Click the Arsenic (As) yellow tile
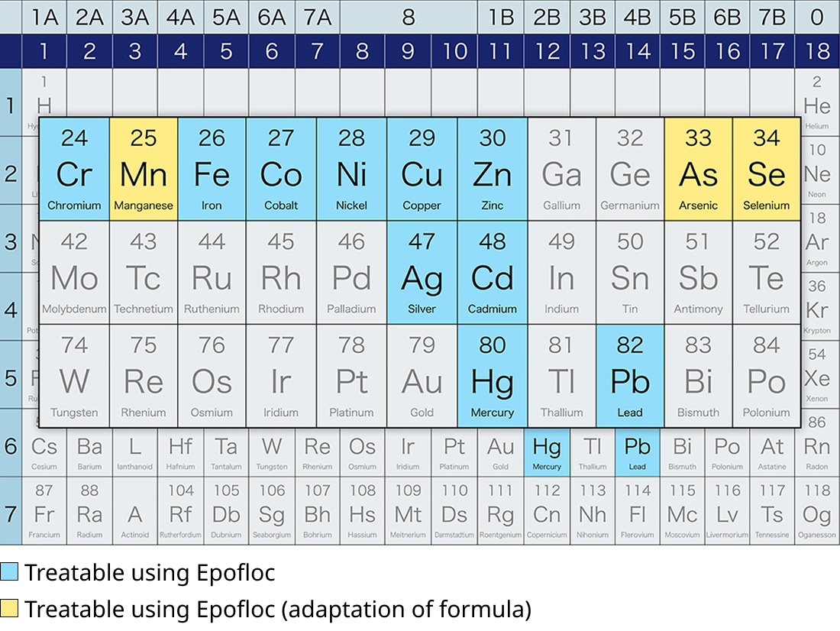 698,170
